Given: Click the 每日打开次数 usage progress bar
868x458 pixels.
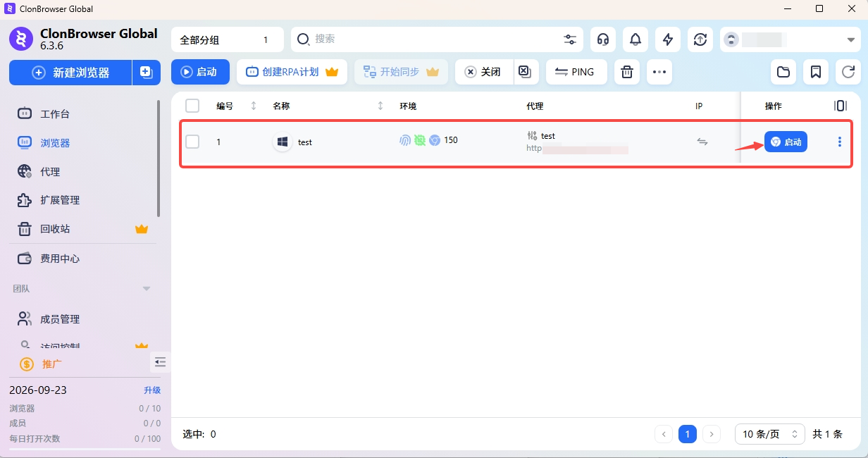Looking at the screenshot, I should (x=85, y=449).
